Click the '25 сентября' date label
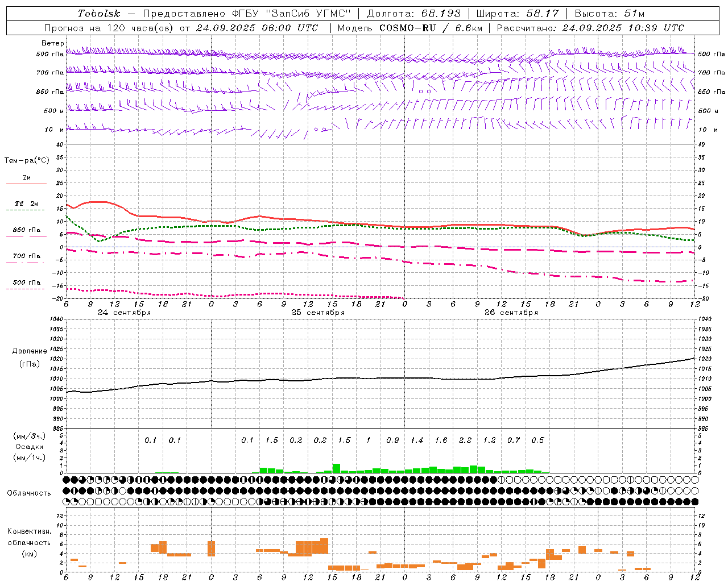Viewport: 728px width, 582px height. click(x=318, y=313)
